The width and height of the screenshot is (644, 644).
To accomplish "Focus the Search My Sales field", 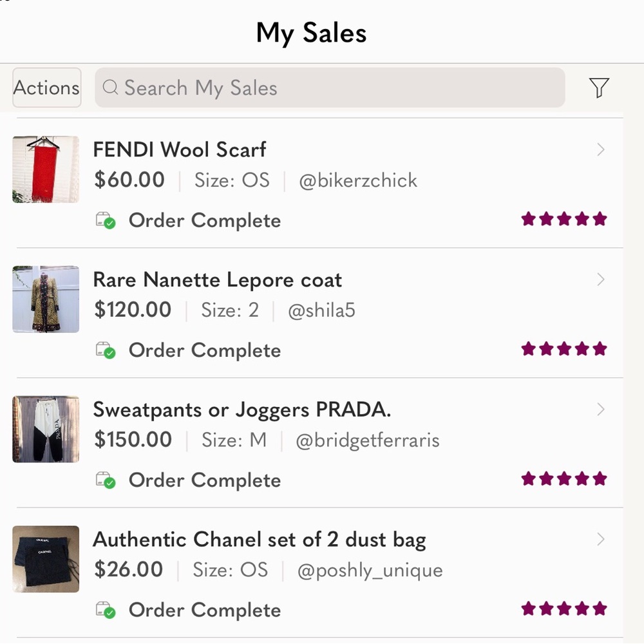I will (330, 88).
